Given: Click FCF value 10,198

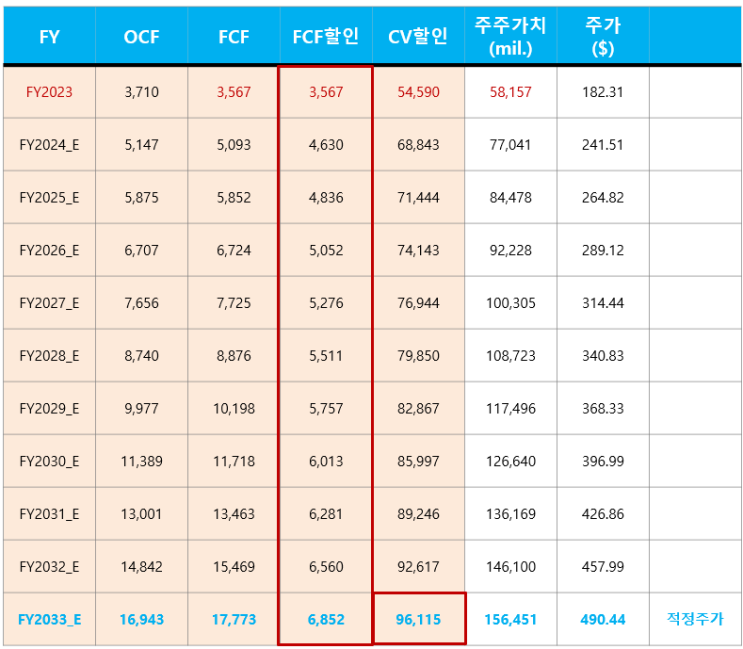Looking at the screenshot, I should 234,408.
